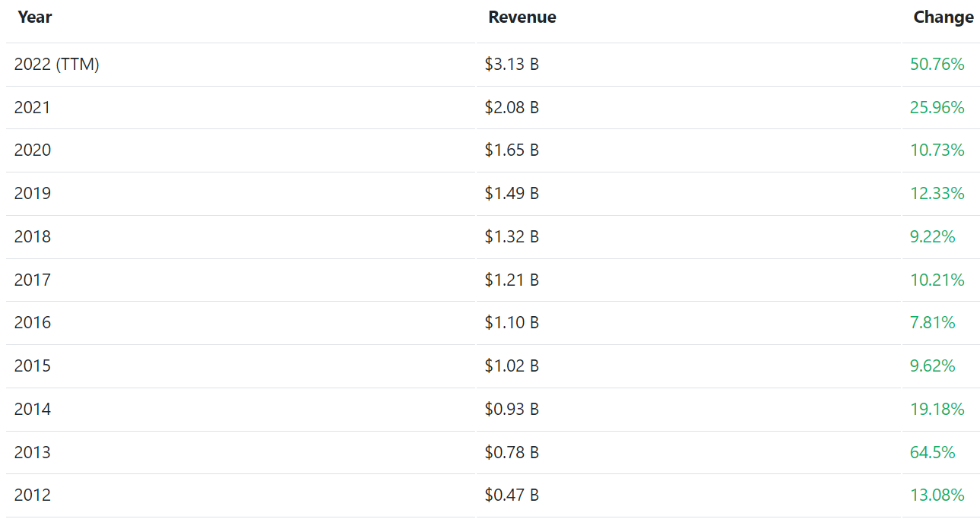Select the 2015 year cell
This screenshot has width=980, height=519.
pos(33,366)
